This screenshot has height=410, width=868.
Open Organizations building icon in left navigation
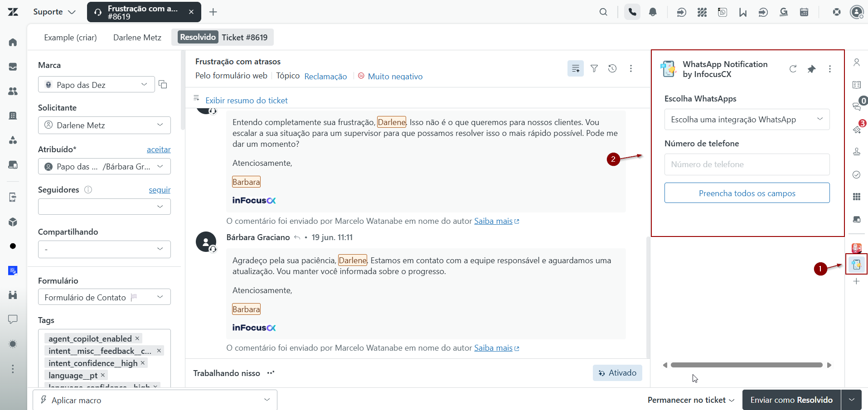click(13, 116)
